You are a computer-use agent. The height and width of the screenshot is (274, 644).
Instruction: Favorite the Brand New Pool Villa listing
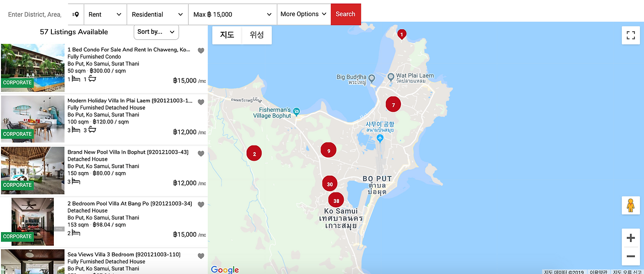[201, 153]
